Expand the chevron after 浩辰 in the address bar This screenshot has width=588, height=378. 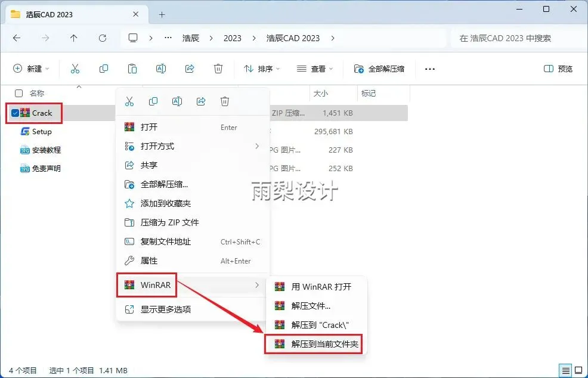(x=212, y=38)
